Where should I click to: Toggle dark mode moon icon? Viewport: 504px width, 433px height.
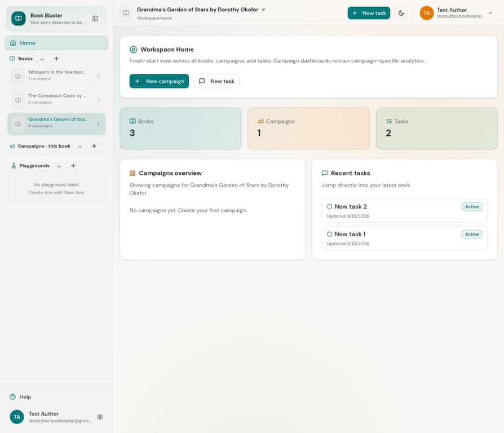(401, 13)
